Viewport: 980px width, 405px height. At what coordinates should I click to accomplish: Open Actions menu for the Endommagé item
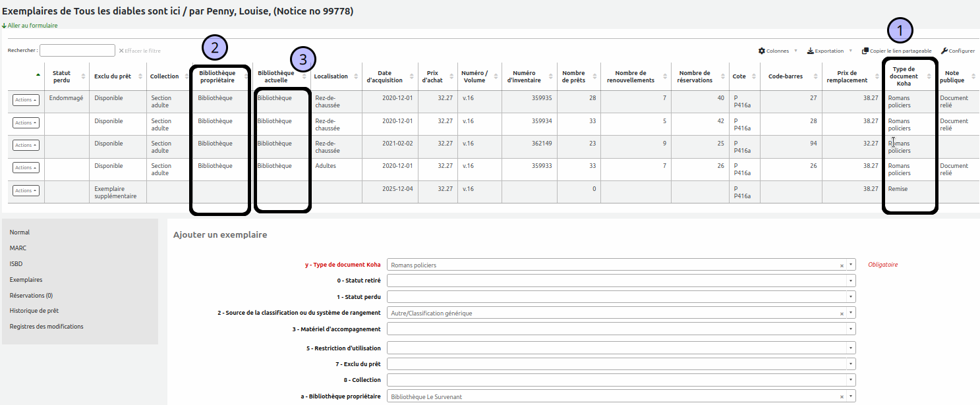(x=26, y=99)
